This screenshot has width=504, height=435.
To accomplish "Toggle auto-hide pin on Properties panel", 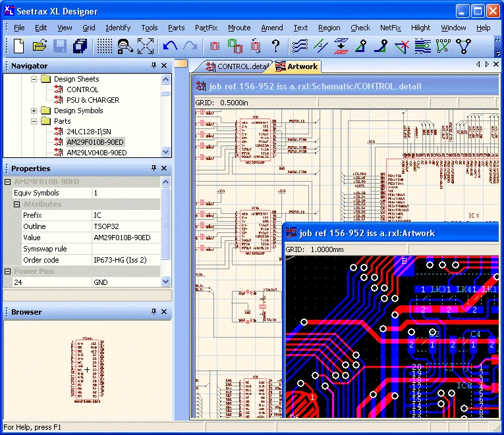I will [x=154, y=168].
